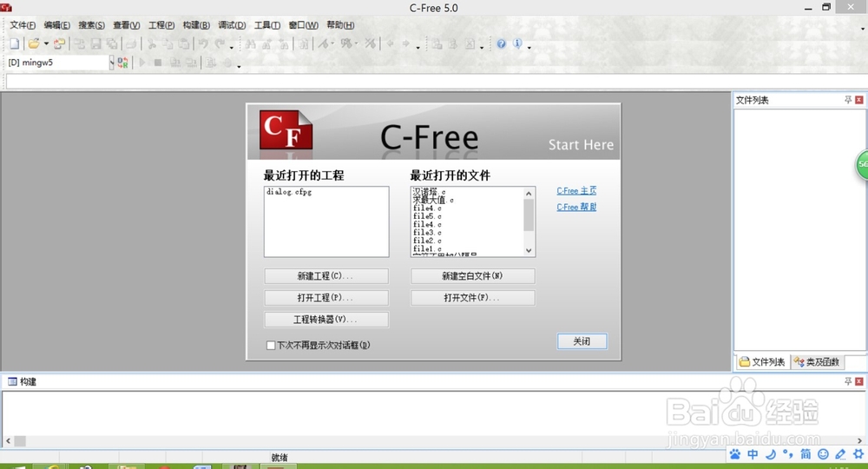Expand the open-file recent list arrow

point(47,43)
